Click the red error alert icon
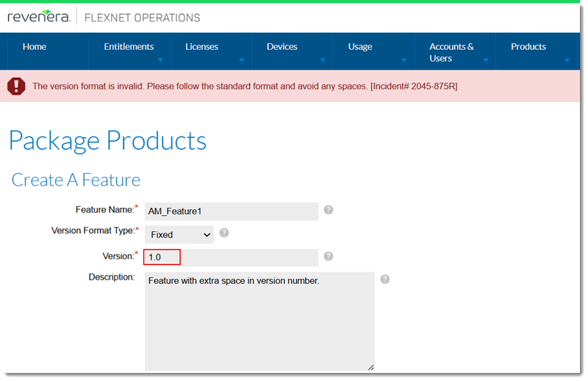 point(16,87)
